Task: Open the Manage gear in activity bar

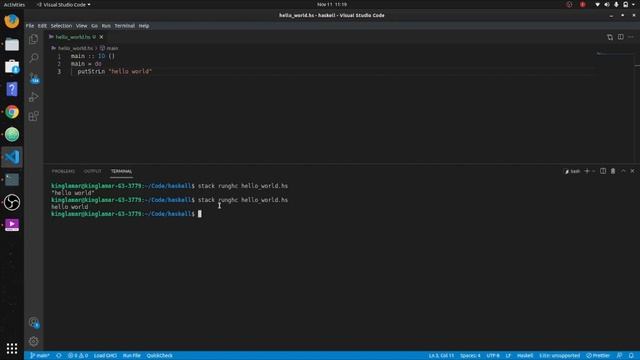Action: pos(33,341)
